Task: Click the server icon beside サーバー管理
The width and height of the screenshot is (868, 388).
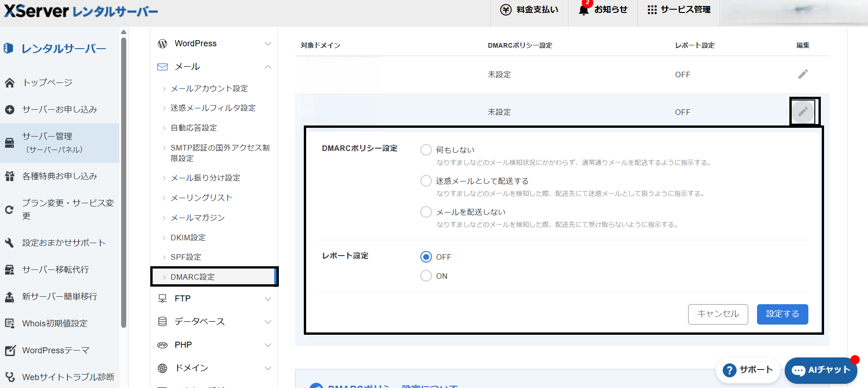Action: [x=10, y=143]
